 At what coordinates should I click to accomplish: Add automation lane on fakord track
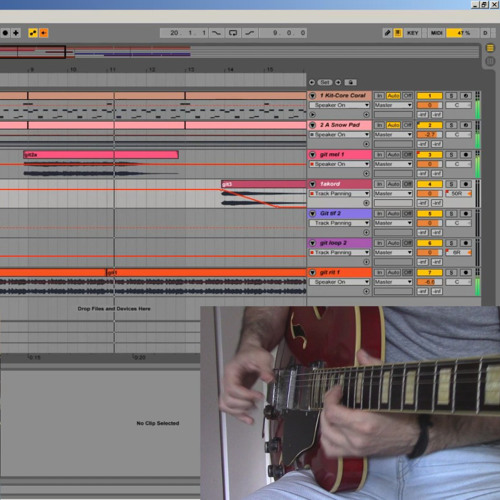click(x=366, y=203)
